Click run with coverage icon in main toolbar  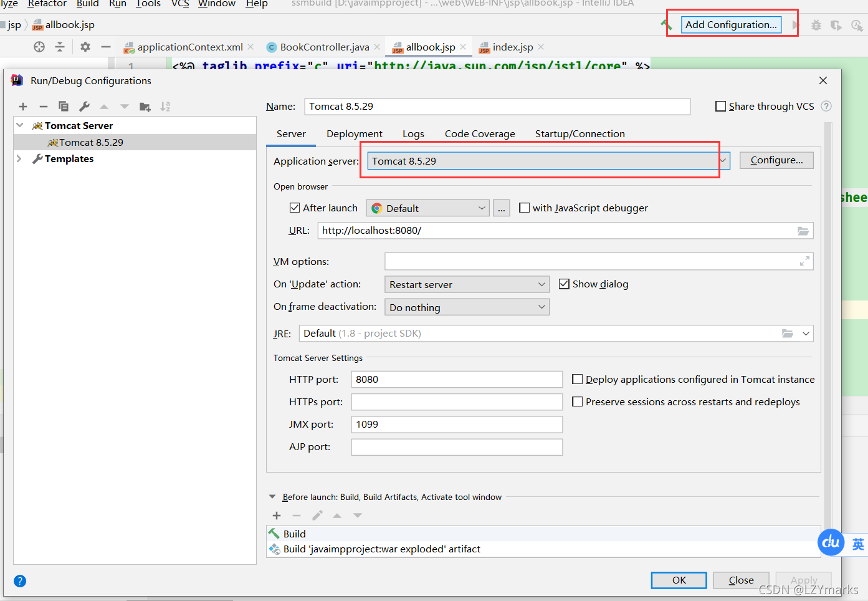[836, 25]
